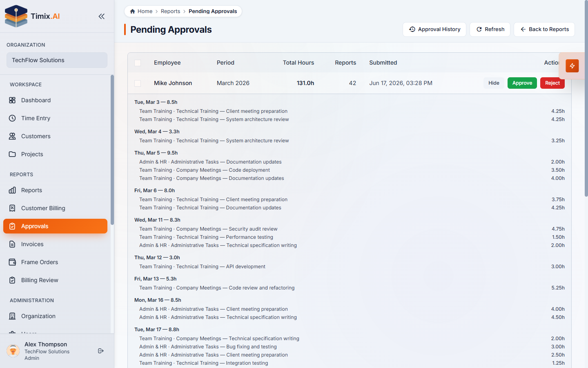Click the Fri, Mar 6 — 8.0h day heading
Image resolution: width=588 pixels, height=368 pixels.
coord(154,191)
